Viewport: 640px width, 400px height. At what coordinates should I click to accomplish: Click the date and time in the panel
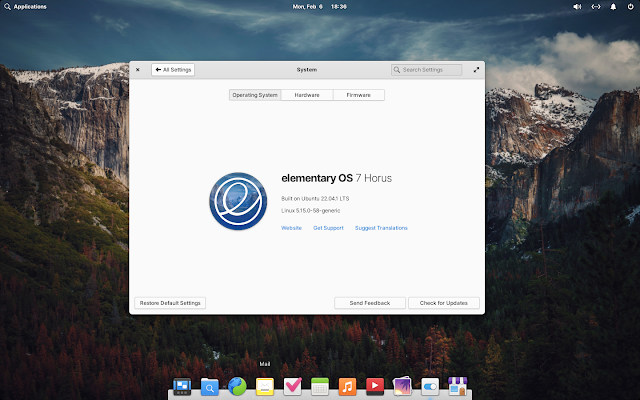point(320,7)
